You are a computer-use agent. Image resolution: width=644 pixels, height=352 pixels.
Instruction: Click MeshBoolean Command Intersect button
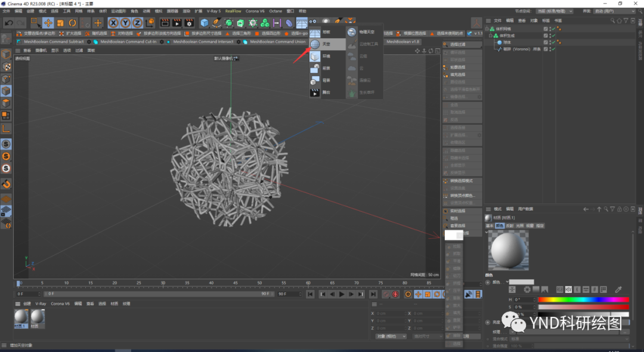pyautogui.click(x=200, y=42)
